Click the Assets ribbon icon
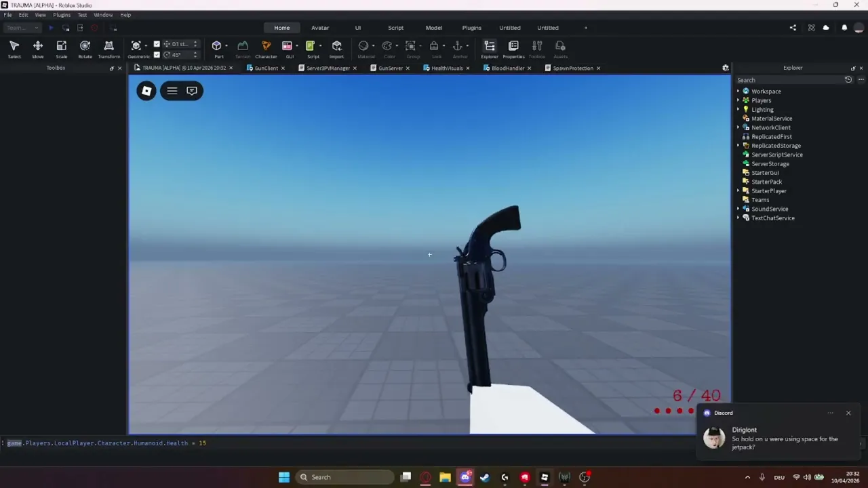This screenshot has width=868, height=488. 560,46
